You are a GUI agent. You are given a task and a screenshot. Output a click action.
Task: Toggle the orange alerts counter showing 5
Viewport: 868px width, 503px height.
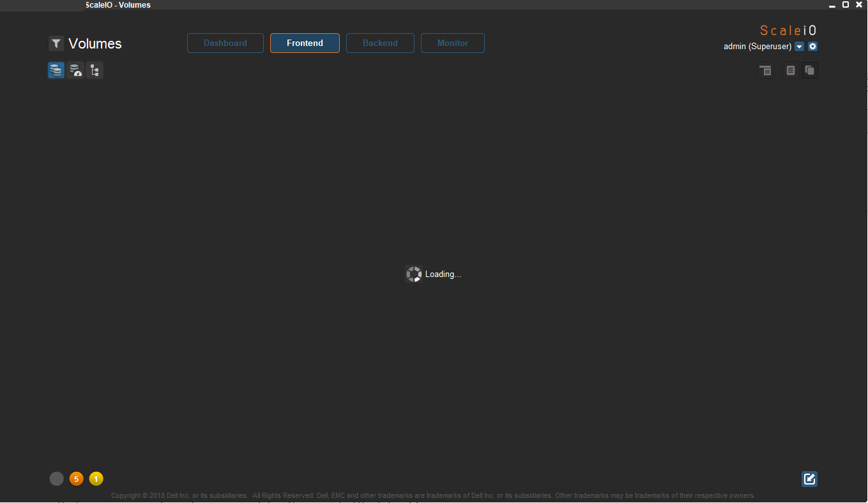click(x=76, y=478)
